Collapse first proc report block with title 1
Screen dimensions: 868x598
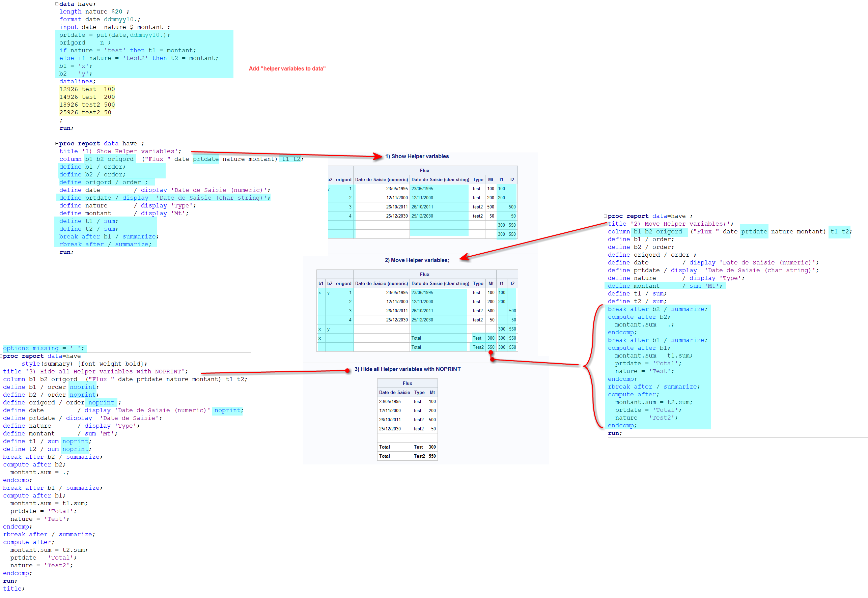57,143
